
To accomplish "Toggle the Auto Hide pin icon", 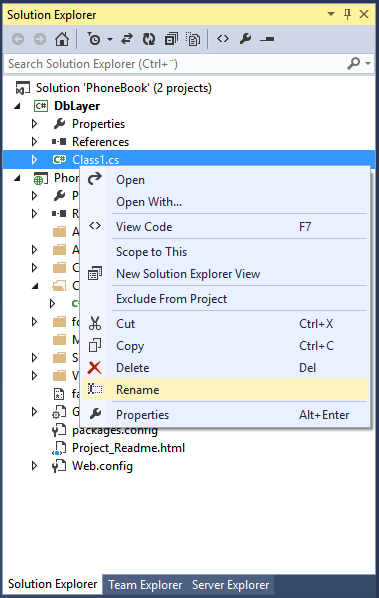I will click(x=347, y=14).
